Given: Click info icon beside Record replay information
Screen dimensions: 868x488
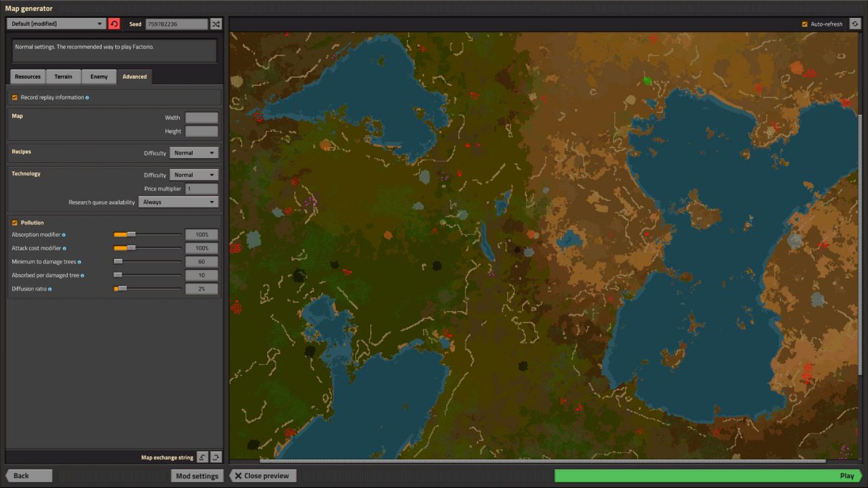Looking at the screenshot, I should tap(87, 97).
